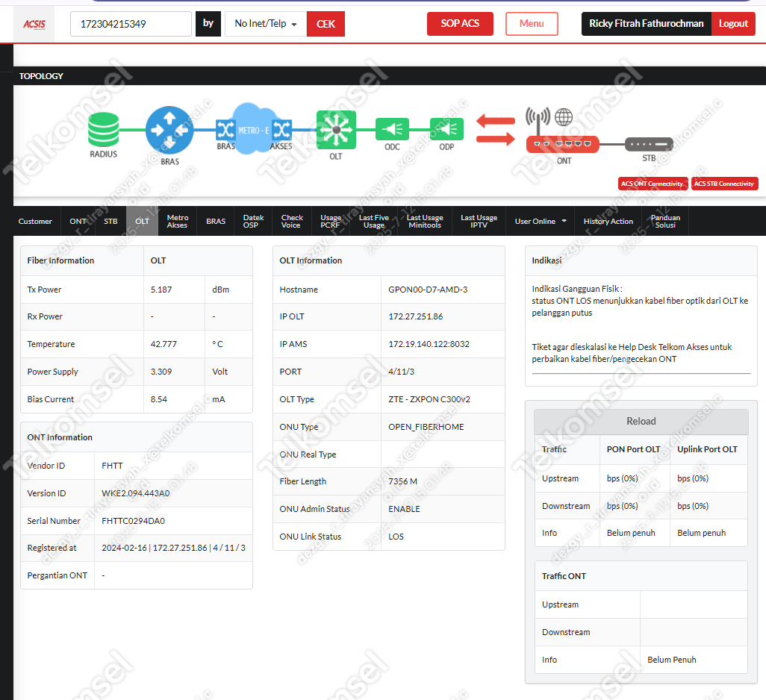Click ONU Link Status value LOS
The image size is (766, 700).
click(396, 537)
